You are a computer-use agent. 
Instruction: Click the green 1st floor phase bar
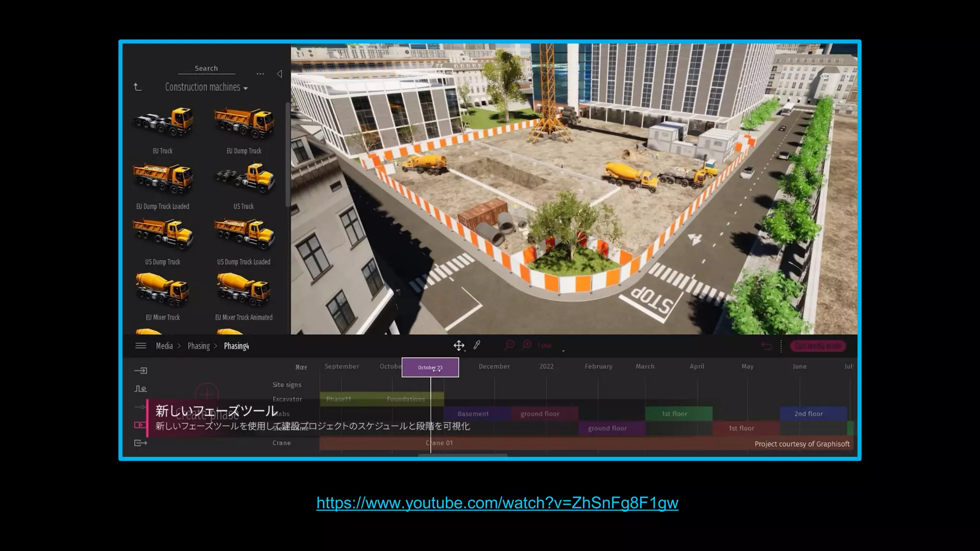click(x=678, y=414)
